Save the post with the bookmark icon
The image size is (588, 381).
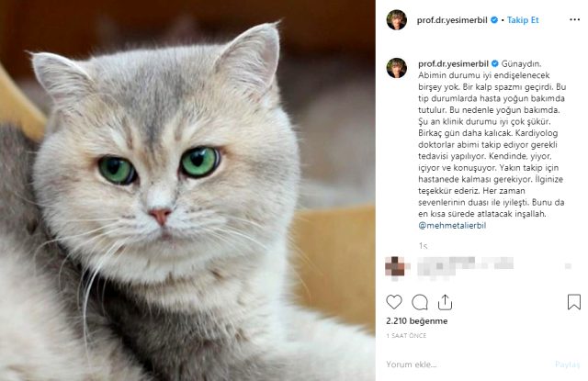click(x=573, y=302)
